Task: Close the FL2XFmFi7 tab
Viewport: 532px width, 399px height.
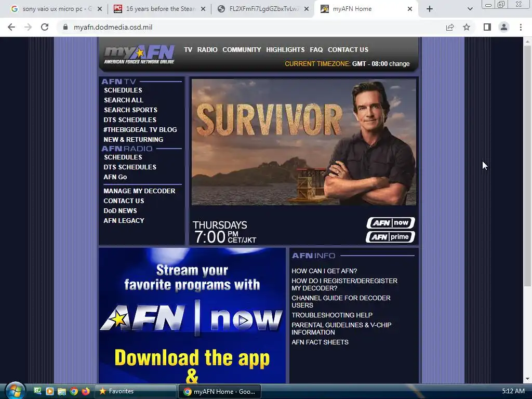Action: (307, 9)
